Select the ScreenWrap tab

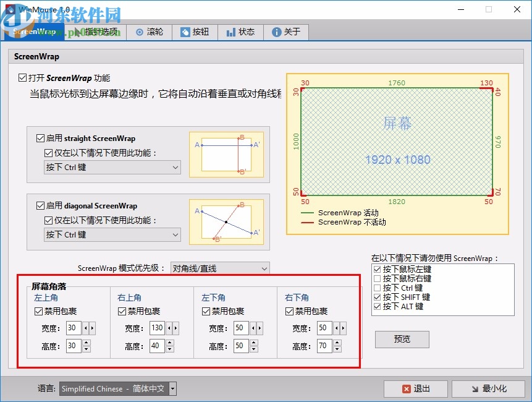[34, 32]
